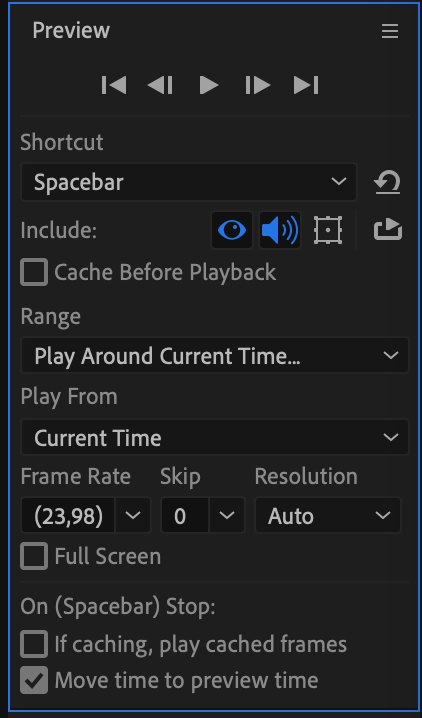Open the Resolution Auto dropdown
The width and height of the screenshot is (422, 718).
point(328,516)
